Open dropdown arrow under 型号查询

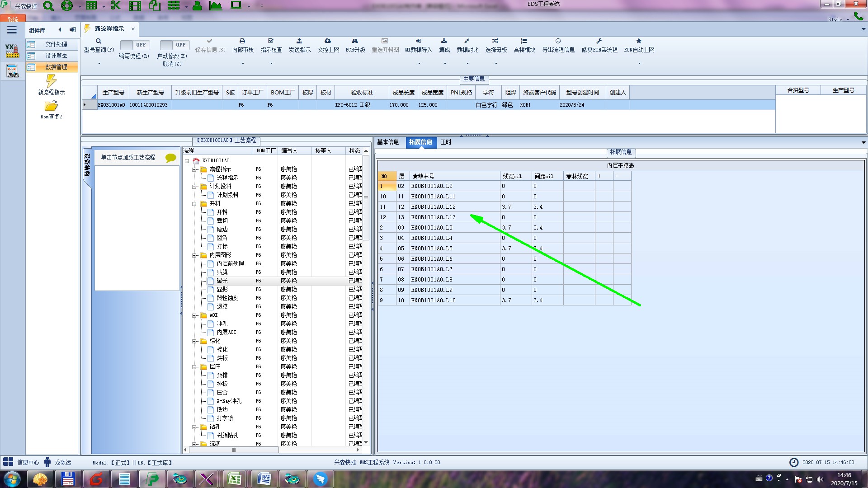click(99, 64)
